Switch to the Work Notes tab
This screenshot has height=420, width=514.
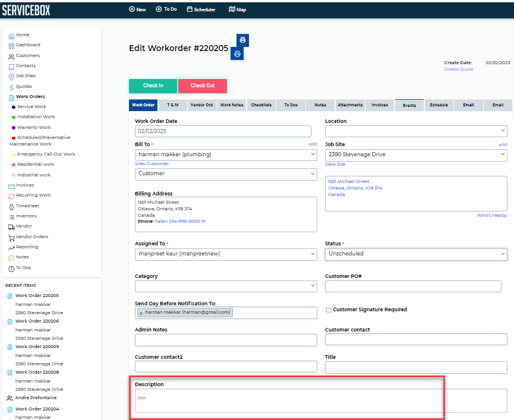click(x=232, y=105)
